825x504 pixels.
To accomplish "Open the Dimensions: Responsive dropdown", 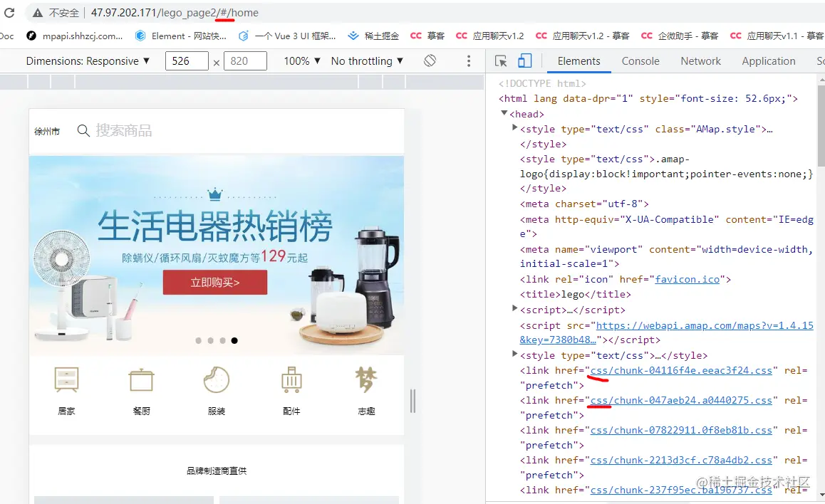I will [88, 61].
